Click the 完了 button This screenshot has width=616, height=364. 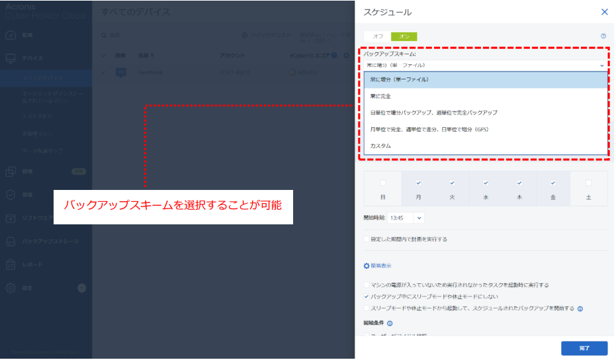coord(584,347)
